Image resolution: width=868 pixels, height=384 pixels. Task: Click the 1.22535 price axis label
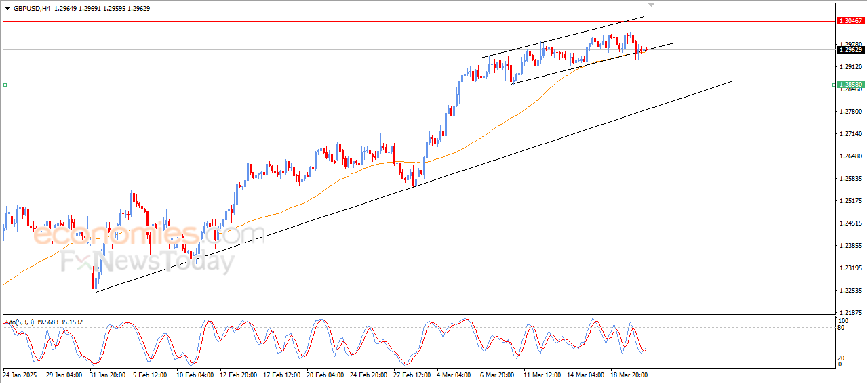[x=850, y=291]
